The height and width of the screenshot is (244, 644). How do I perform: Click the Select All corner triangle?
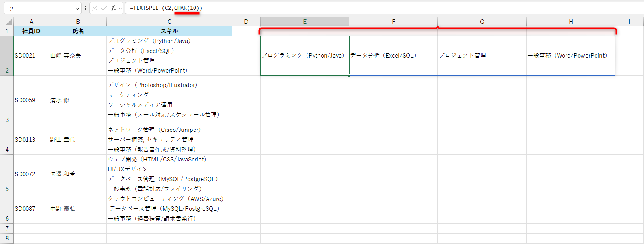pyautogui.click(x=9, y=22)
